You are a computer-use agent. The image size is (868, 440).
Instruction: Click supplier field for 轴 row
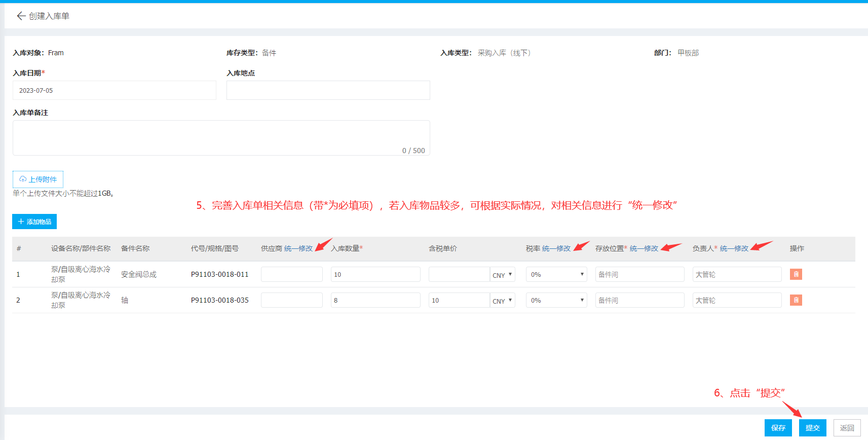[x=292, y=300]
